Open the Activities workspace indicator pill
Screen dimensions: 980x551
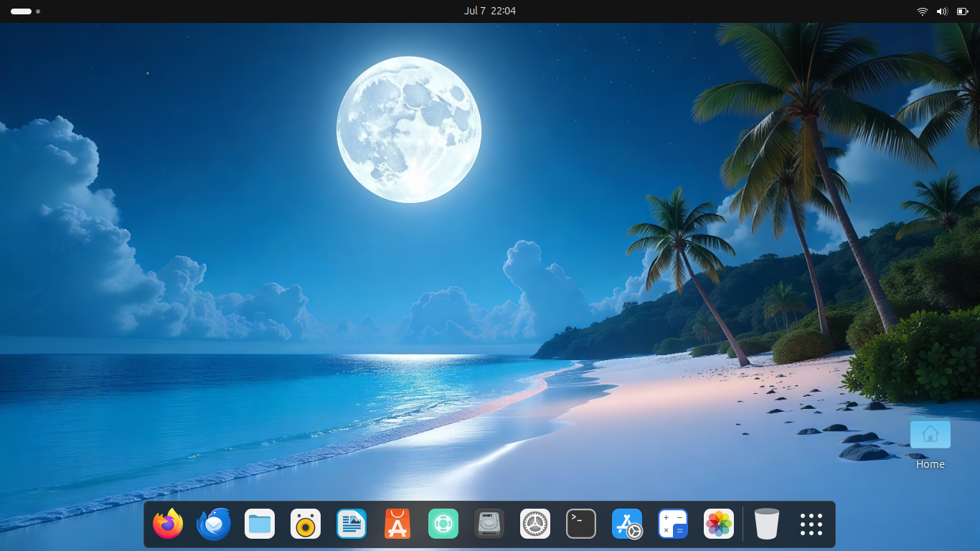coord(25,11)
